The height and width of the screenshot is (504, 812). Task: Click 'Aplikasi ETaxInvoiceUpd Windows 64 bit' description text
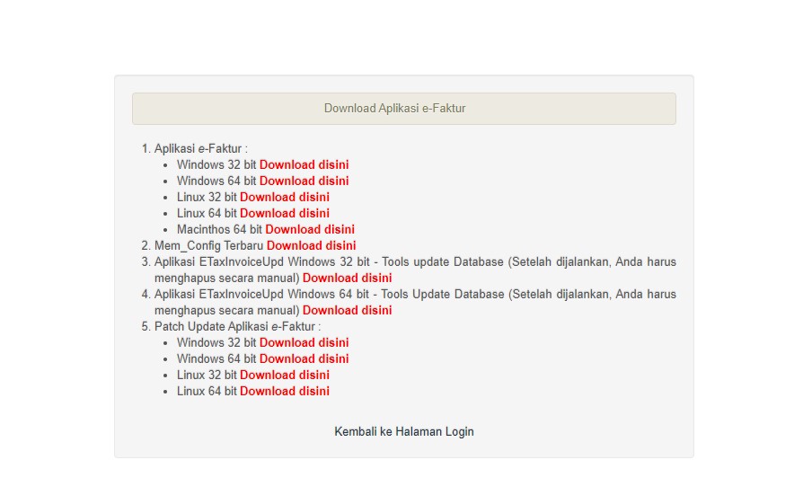pos(260,294)
